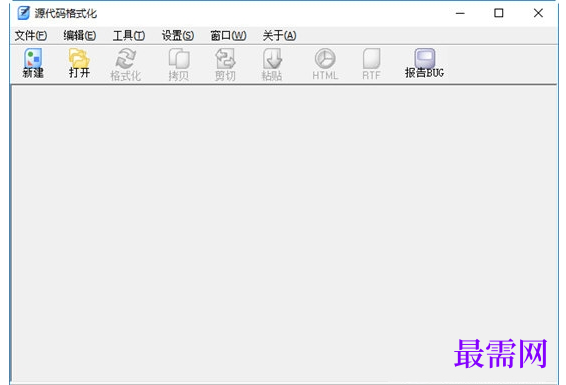Click the 拷贝 (Copy) toolbar icon
The image size is (566, 385).
click(179, 64)
